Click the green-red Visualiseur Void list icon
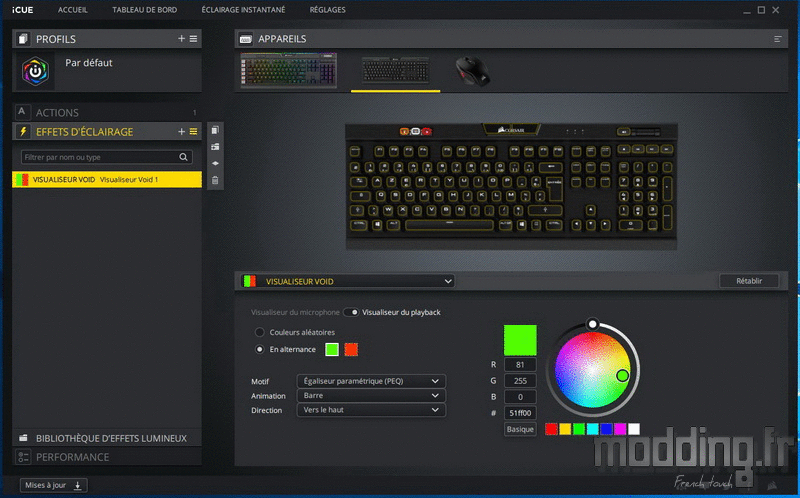This screenshot has height=498, width=800. tap(22, 180)
